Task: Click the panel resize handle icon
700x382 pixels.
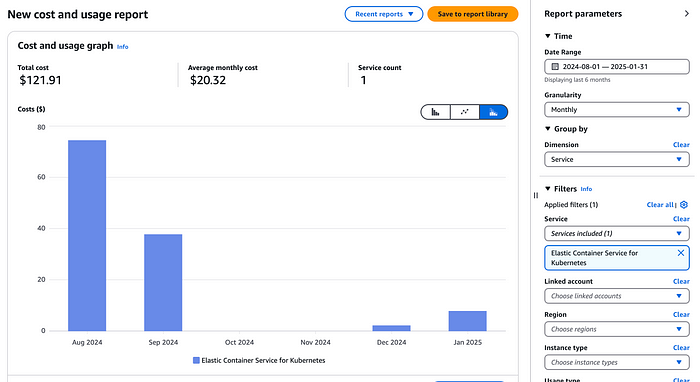Action: click(x=536, y=195)
